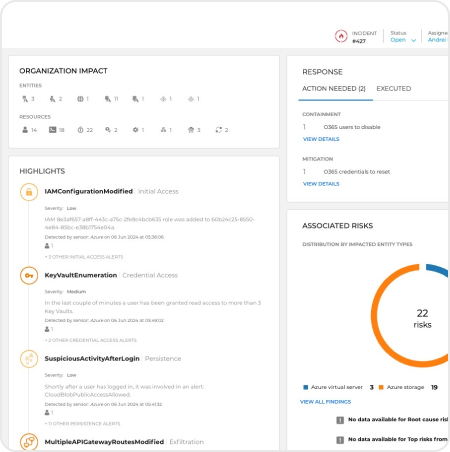Click user count icon under KeyVaultEnumeration alert
Screen dimensions: 450x452
pyautogui.click(x=47, y=329)
